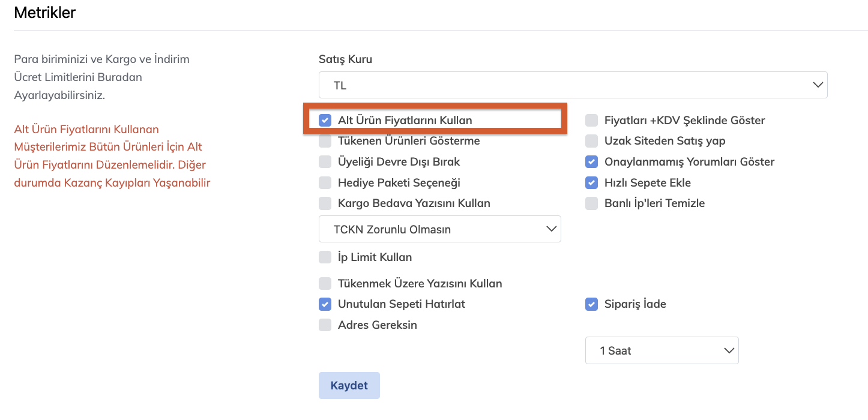The image size is (868, 420).
Task: Open the Satış Kuru TL dropdown
Action: [573, 85]
